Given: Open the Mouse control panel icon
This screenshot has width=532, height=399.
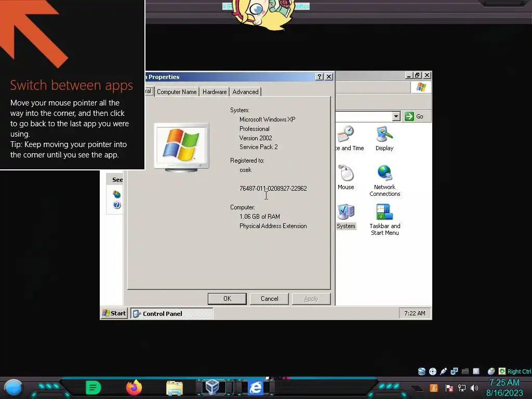Looking at the screenshot, I should [x=345, y=177].
